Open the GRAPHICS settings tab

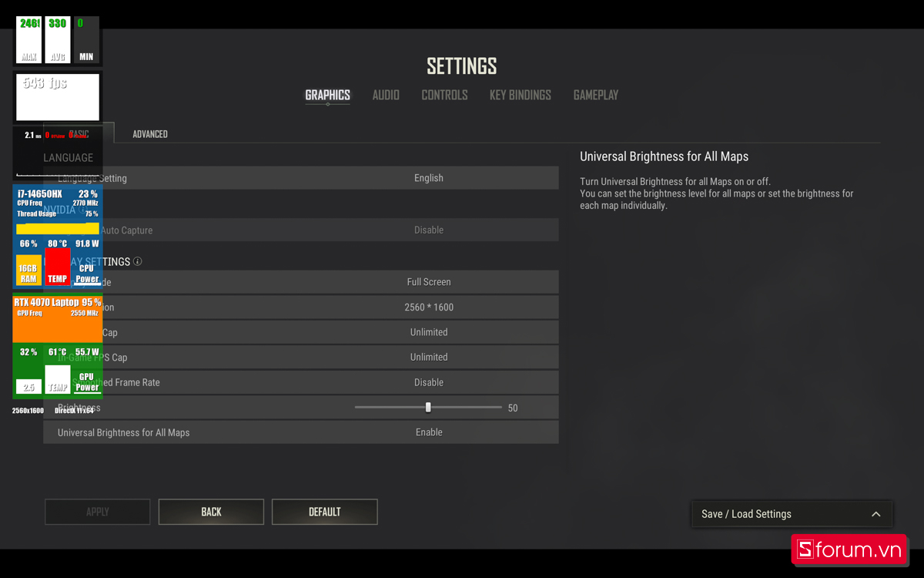pyautogui.click(x=327, y=95)
